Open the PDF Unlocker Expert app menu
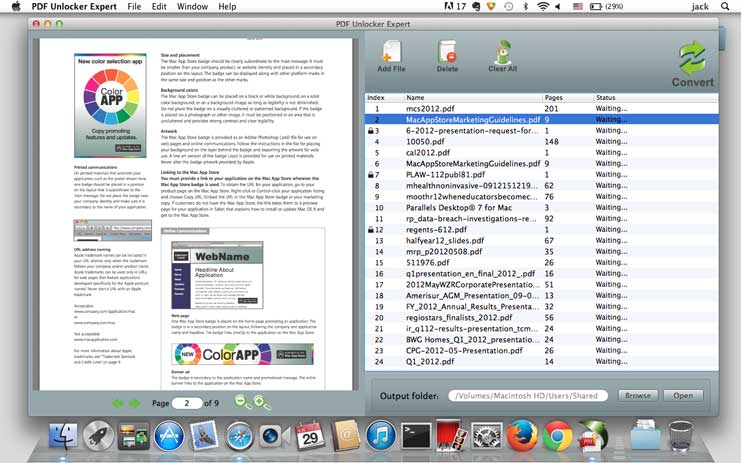741x463 pixels. [74, 7]
